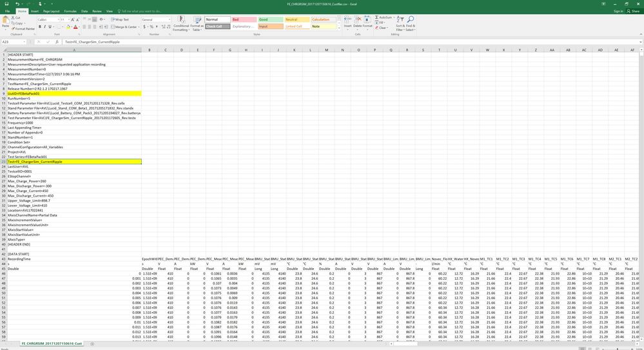Enable Wrap Text for the cell

point(119,20)
